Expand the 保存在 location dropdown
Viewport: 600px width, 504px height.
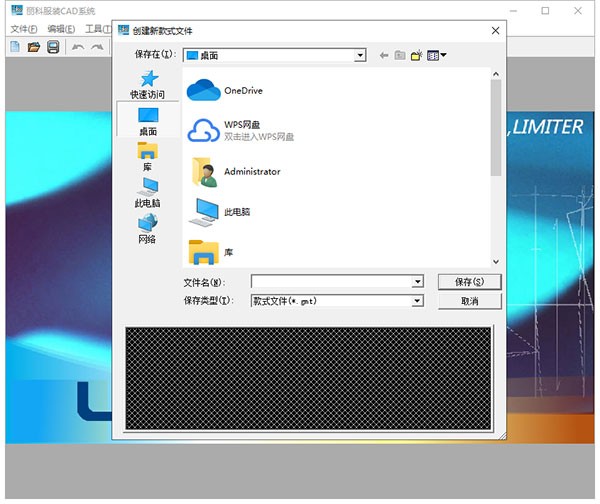[x=360, y=55]
